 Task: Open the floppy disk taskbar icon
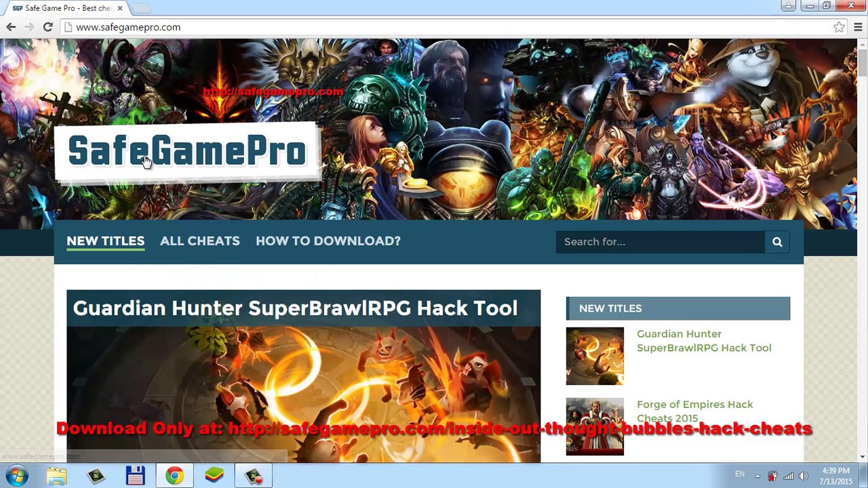pyautogui.click(x=135, y=476)
